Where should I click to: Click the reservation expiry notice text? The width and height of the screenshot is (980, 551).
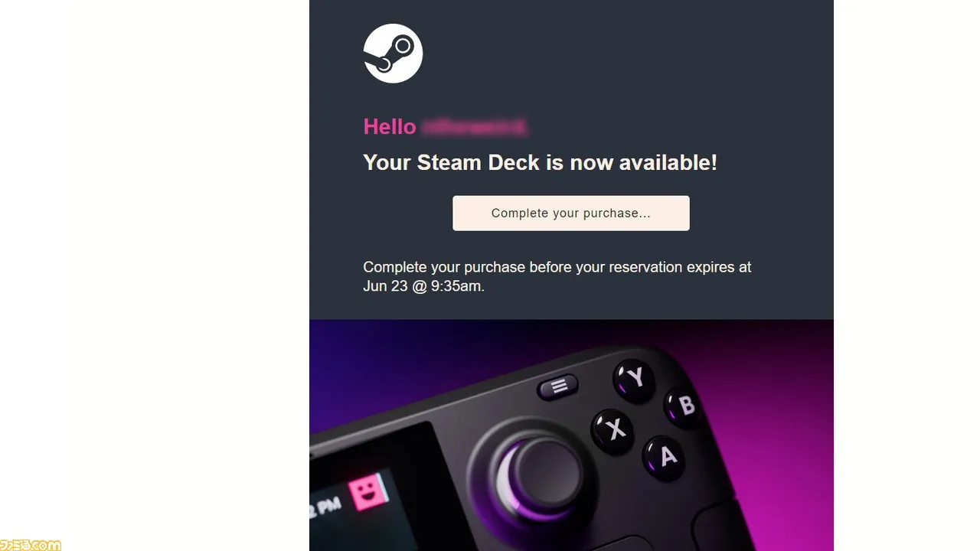point(557,276)
